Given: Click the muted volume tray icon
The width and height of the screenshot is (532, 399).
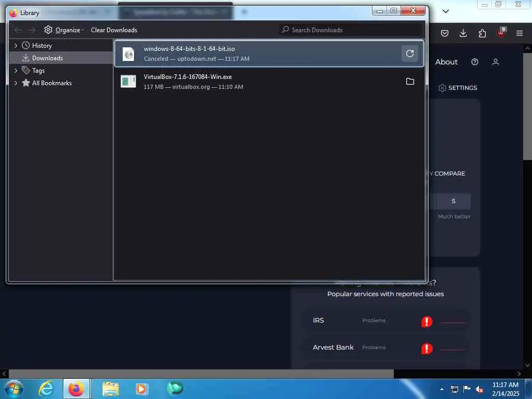Looking at the screenshot, I should (x=480, y=390).
